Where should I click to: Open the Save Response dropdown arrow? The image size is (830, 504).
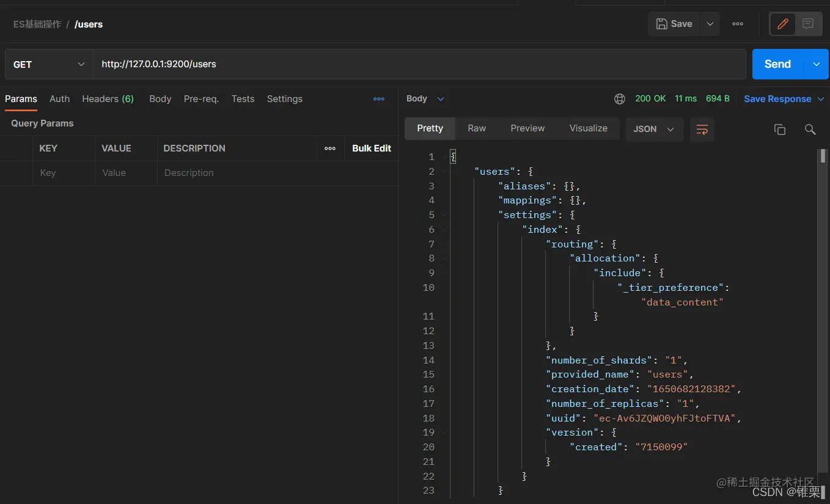click(821, 99)
